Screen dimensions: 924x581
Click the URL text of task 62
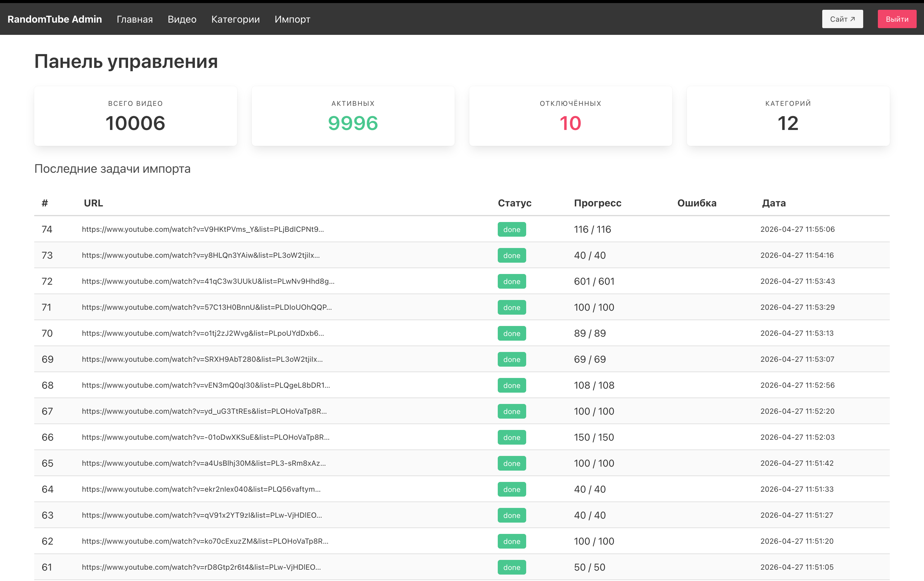click(x=205, y=541)
